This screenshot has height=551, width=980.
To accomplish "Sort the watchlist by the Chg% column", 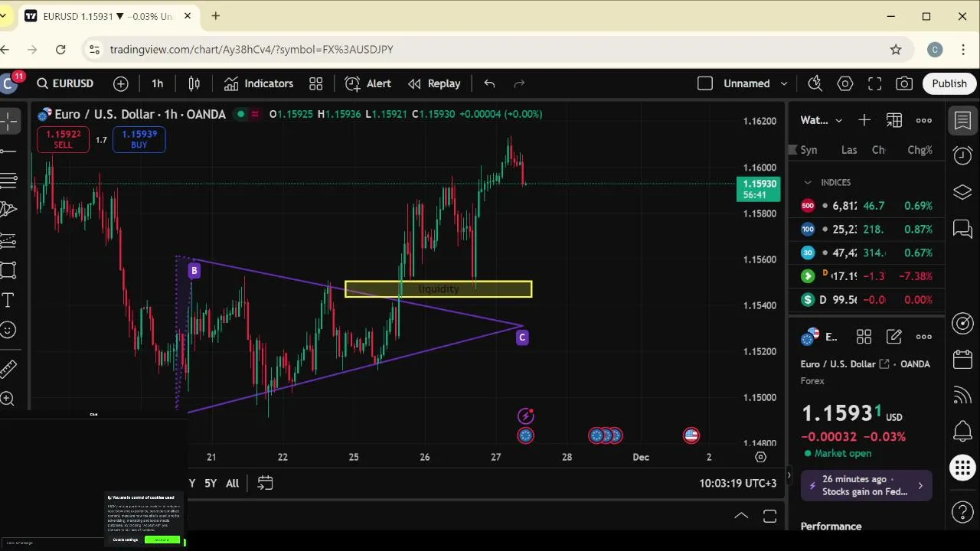I will click(920, 150).
